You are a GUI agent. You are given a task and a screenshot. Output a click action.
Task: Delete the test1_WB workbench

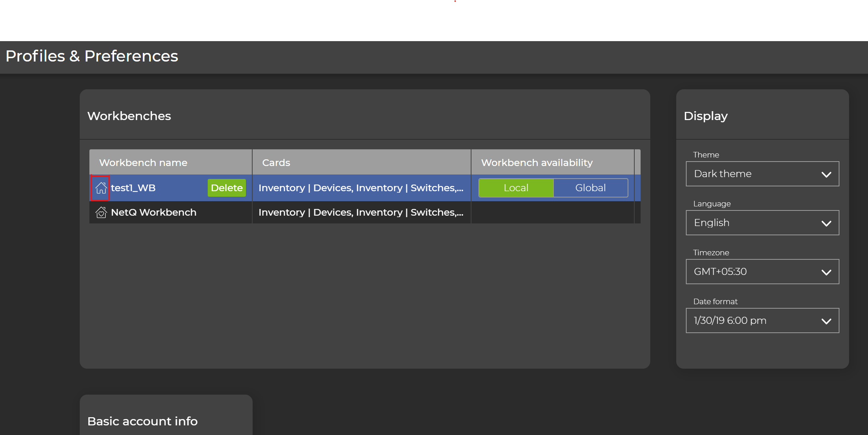227,188
